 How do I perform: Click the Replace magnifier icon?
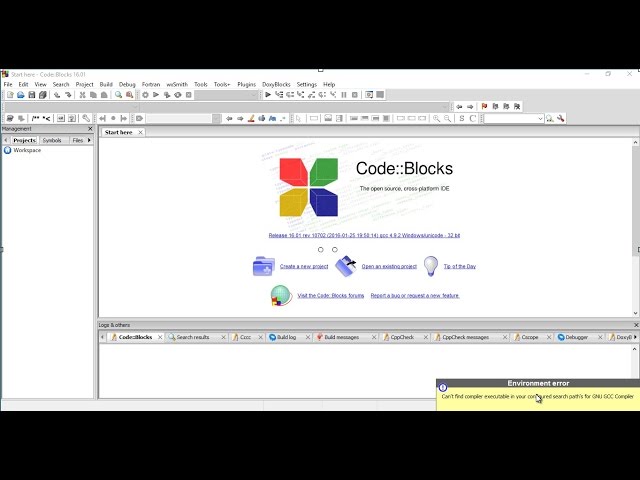click(x=129, y=95)
